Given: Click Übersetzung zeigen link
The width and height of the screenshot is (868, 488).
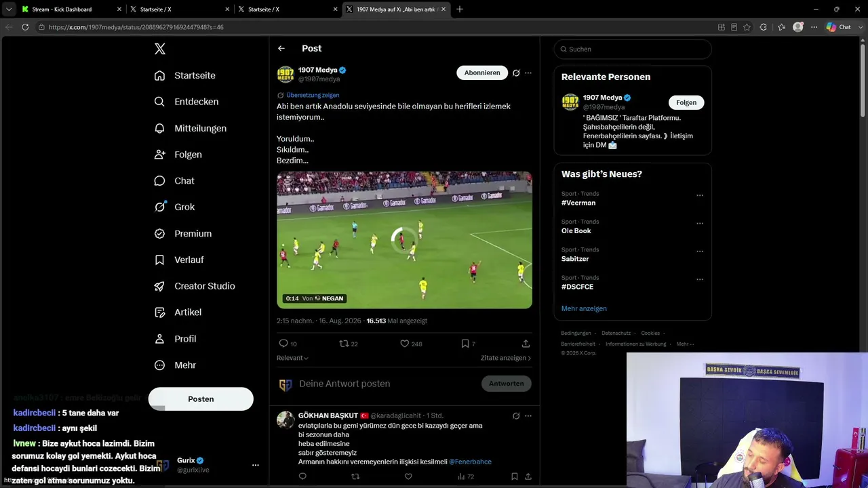Looking at the screenshot, I should [x=313, y=96].
